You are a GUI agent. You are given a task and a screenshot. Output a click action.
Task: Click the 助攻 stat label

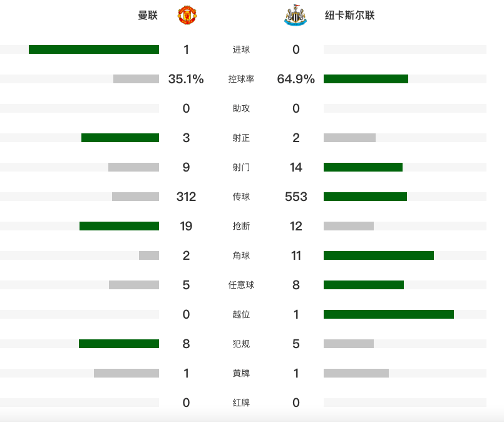point(241,109)
